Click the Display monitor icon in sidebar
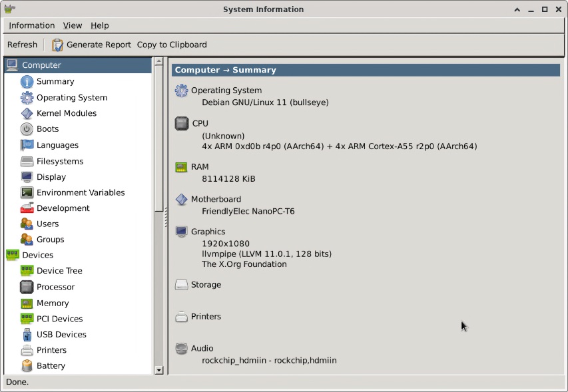568x392 pixels. [27, 176]
